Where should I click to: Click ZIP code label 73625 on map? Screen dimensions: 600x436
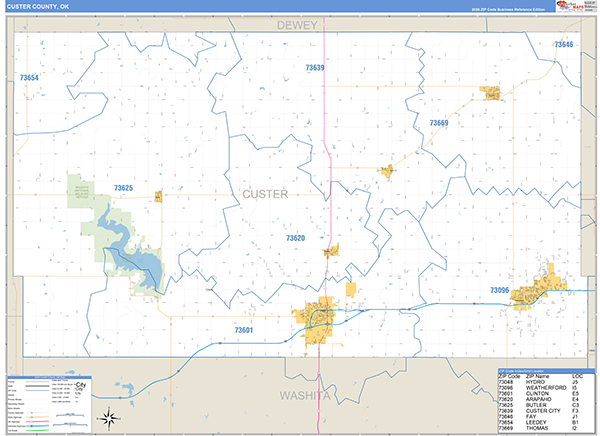pos(123,188)
